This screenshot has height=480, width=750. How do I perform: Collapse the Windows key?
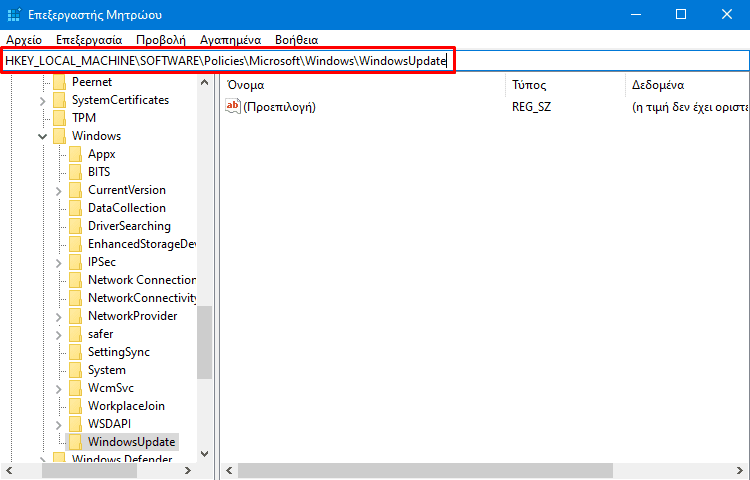pyautogui.click(x=43, y=137)
